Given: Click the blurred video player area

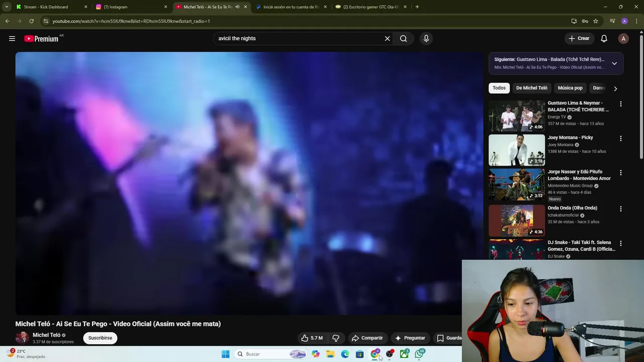Looking at the screenshot, I should pos(249,184).
